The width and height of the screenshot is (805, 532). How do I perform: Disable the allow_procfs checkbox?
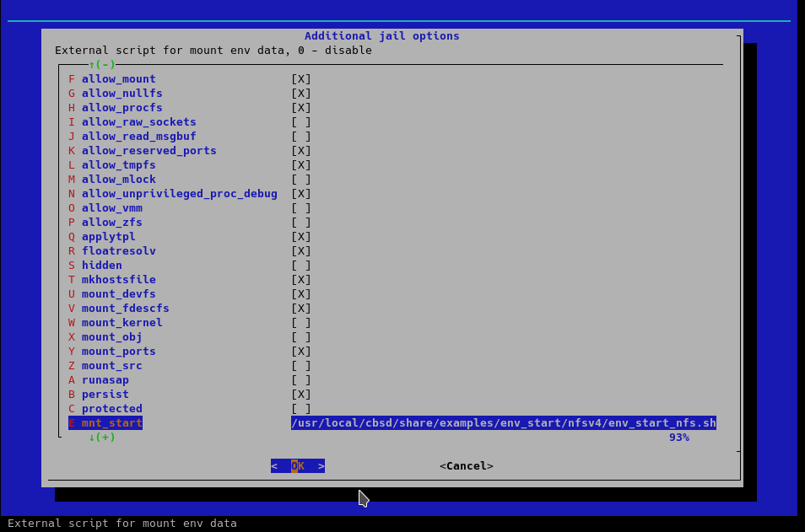point(301,108)
